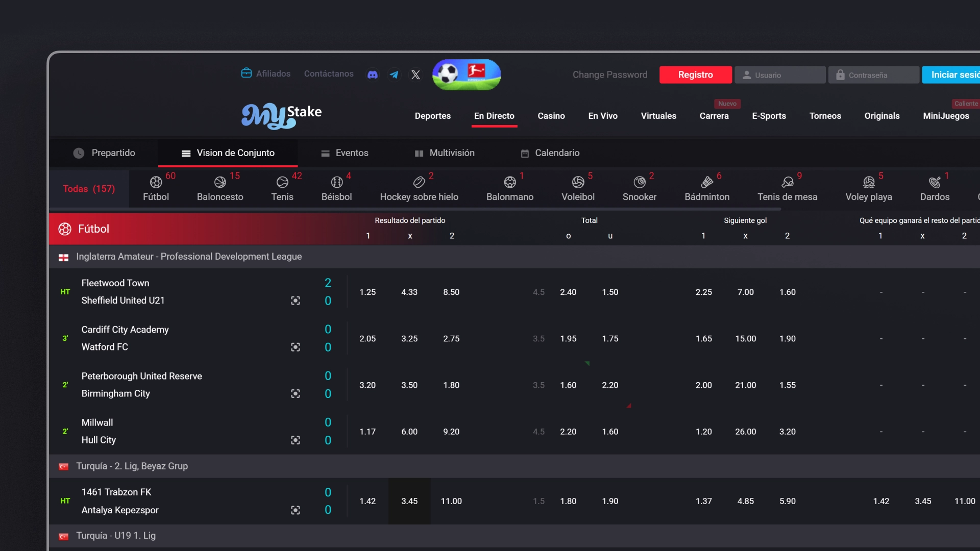Bet Watford FC win at 2.75
The height and width of the screenshot is (551, 980).
pos(451,338)
